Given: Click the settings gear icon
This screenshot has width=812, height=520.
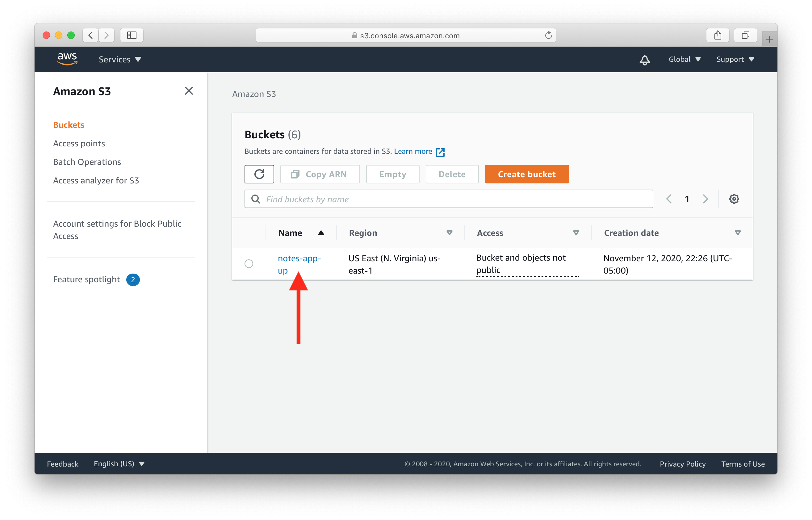Looking at the screenshot, I should point(734,199).
